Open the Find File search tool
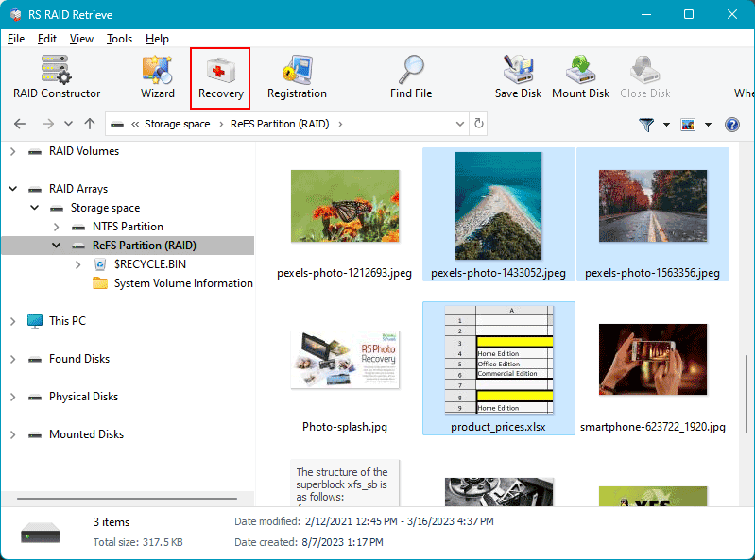Viewport: 755px width, 560px height. coord(411,77)
